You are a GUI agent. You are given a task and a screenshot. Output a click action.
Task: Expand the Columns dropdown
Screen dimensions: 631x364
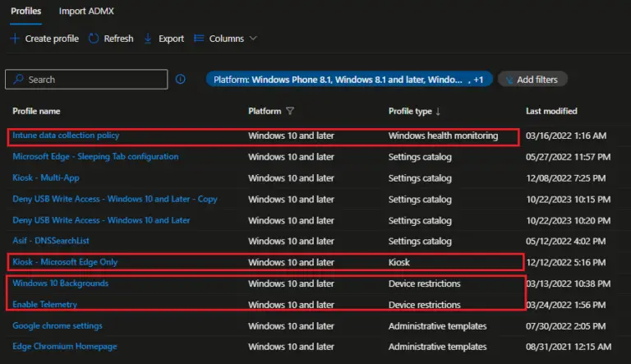tap(252, 39)
